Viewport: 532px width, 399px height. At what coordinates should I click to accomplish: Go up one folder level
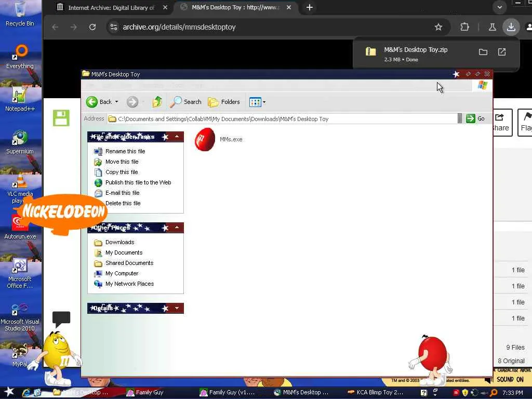tap(157, 102)
